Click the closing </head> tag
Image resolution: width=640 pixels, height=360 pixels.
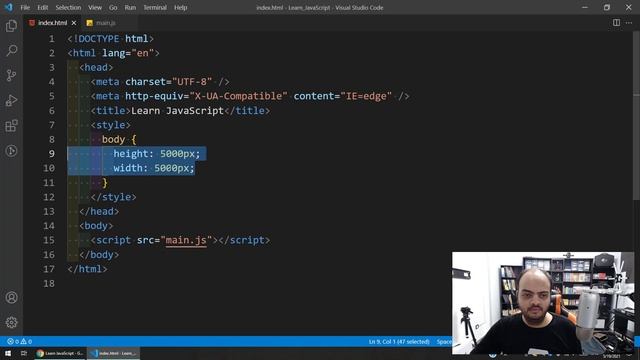99,211
